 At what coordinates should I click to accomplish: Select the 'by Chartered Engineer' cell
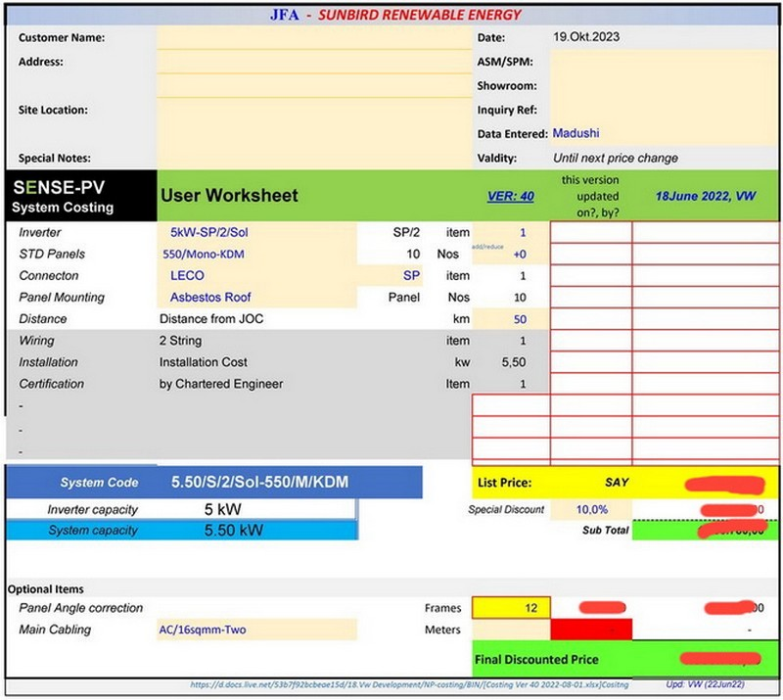click(x=221, y=384)
